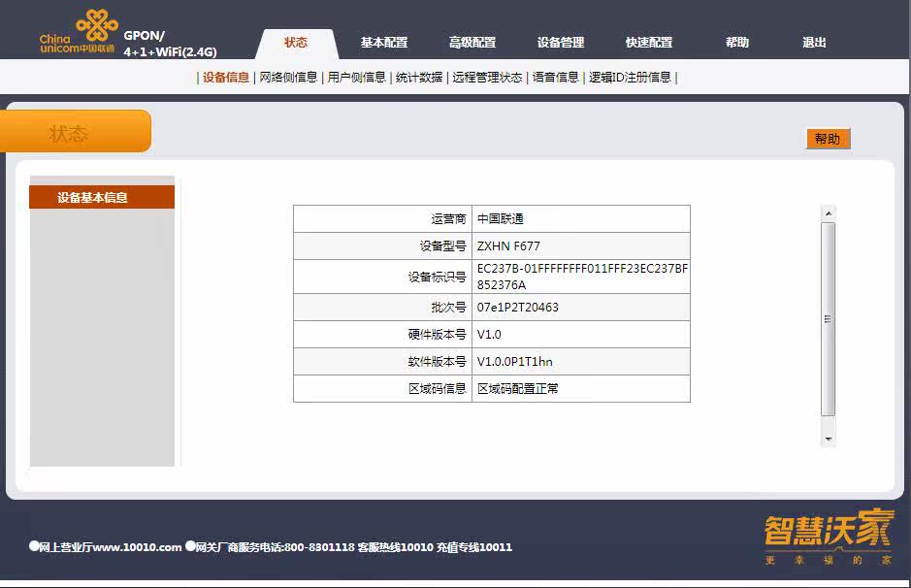Click the 区域码配置正常 value

click(518, 389)
